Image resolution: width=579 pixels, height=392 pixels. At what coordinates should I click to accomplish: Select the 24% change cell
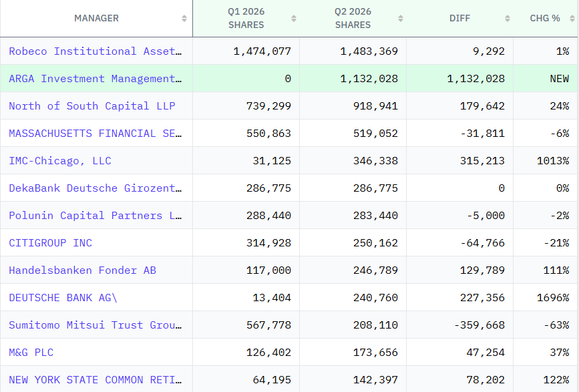point(559,106)
